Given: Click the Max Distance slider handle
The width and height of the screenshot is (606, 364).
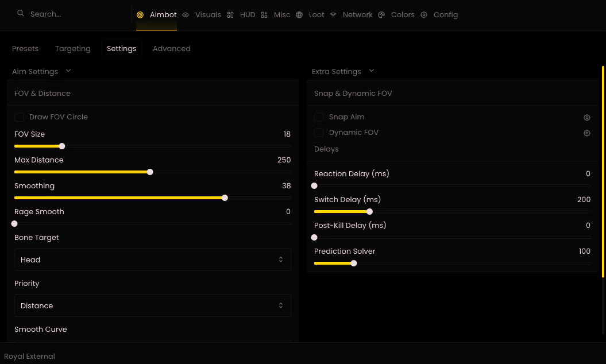Looking at the screenshot, I should (x=150, y=172).
